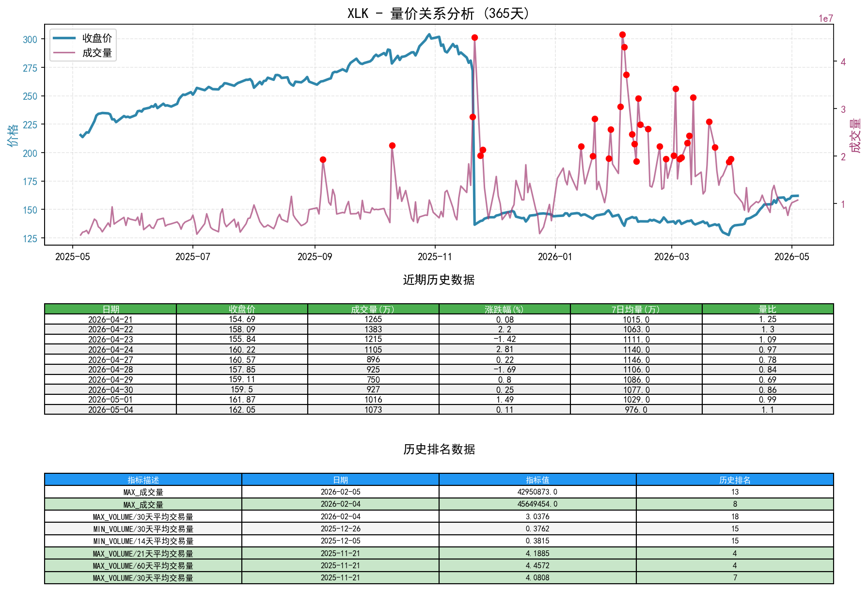Click x-axis tick label '2026-01'
This screenshot has height=591, width=868.
point(555,257)
